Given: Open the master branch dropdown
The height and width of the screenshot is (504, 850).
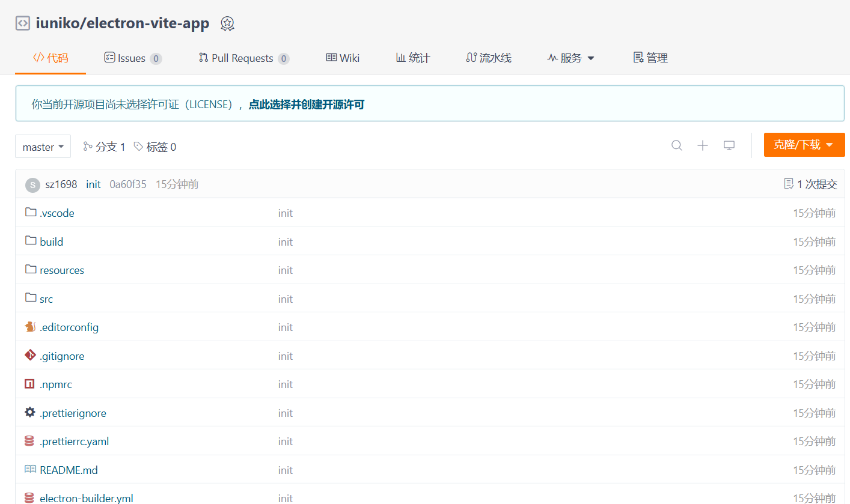Looking at the screenshot, I should click(43, 147).
